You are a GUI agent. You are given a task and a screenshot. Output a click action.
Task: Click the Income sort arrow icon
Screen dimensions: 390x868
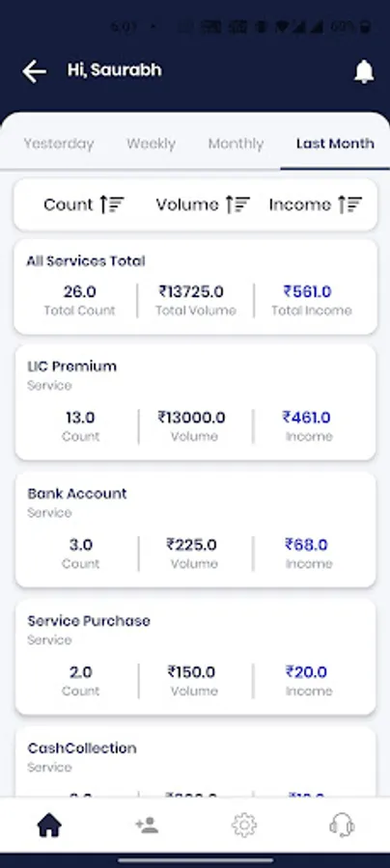350,204
